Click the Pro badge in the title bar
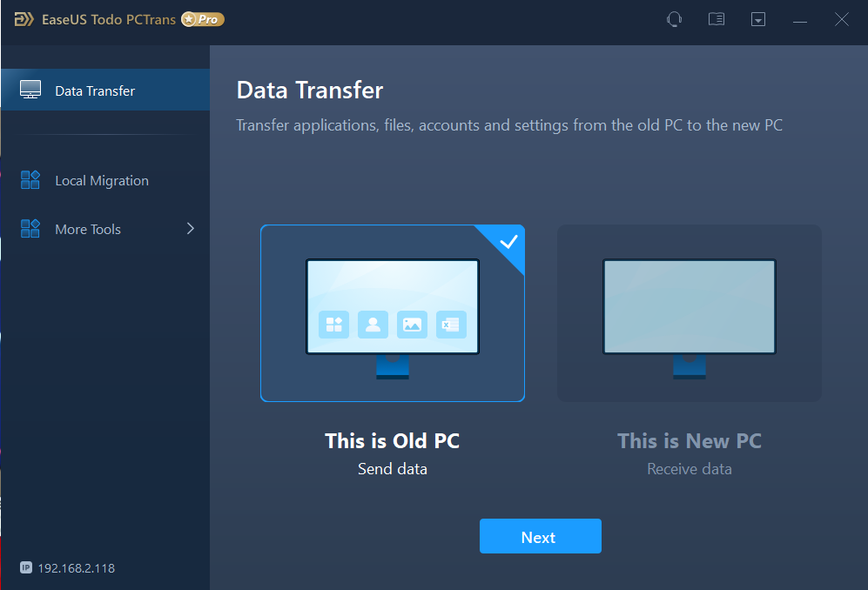This screenshot has height=590, width=868. [x=203, y=19]
